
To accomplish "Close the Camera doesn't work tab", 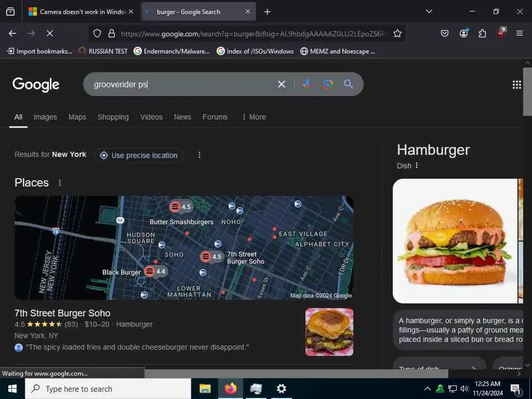I will (x=131, y=11).
